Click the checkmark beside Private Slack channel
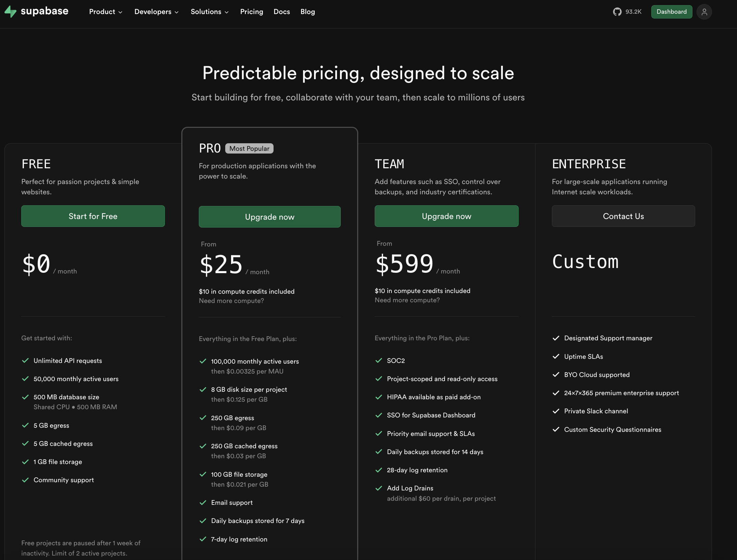Viewport: 737px width, 560px height. tap(556, 411)
